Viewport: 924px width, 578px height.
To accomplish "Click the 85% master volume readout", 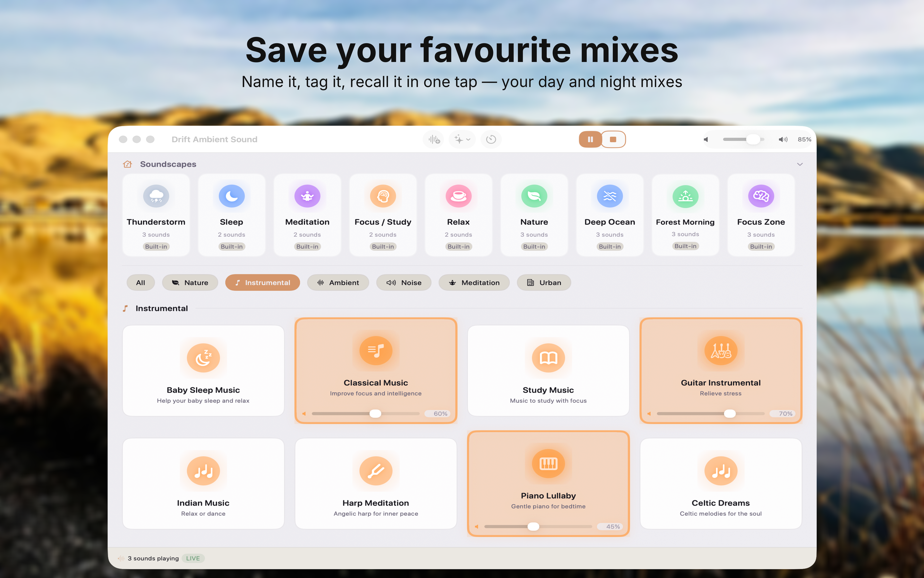I will point(804,140).
